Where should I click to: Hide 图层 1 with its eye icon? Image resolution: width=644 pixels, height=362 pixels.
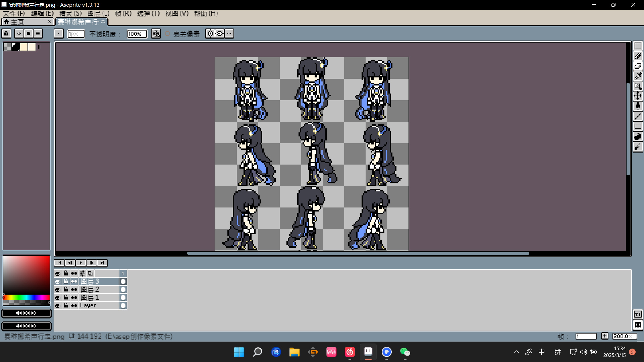pos(58,298)
